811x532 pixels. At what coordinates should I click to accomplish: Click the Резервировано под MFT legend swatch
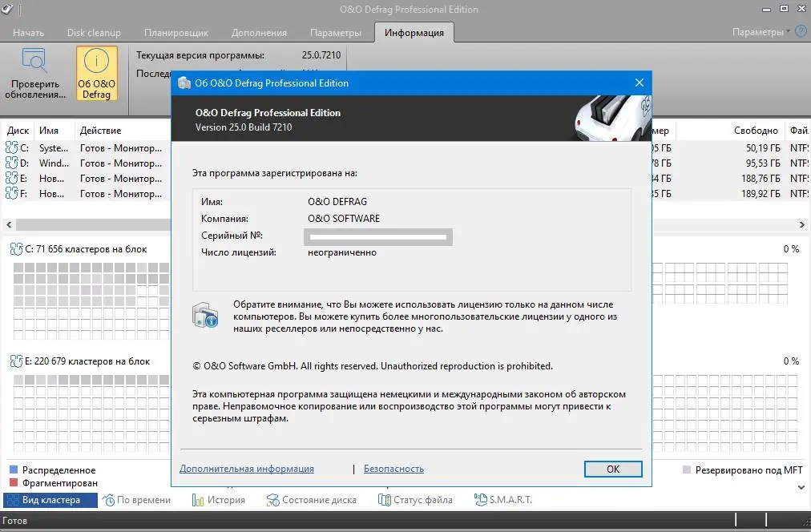pyautogui.click(x=687, y=470)
